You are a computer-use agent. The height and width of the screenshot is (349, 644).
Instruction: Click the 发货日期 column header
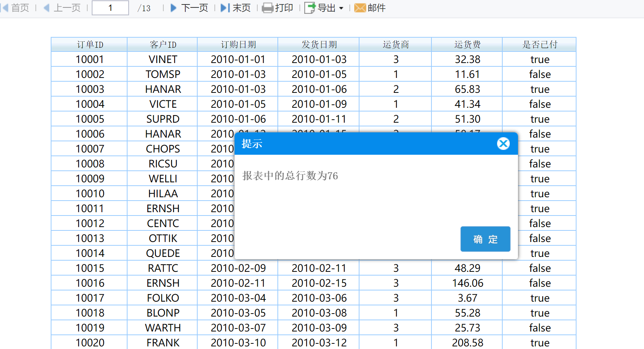point(319,45)
